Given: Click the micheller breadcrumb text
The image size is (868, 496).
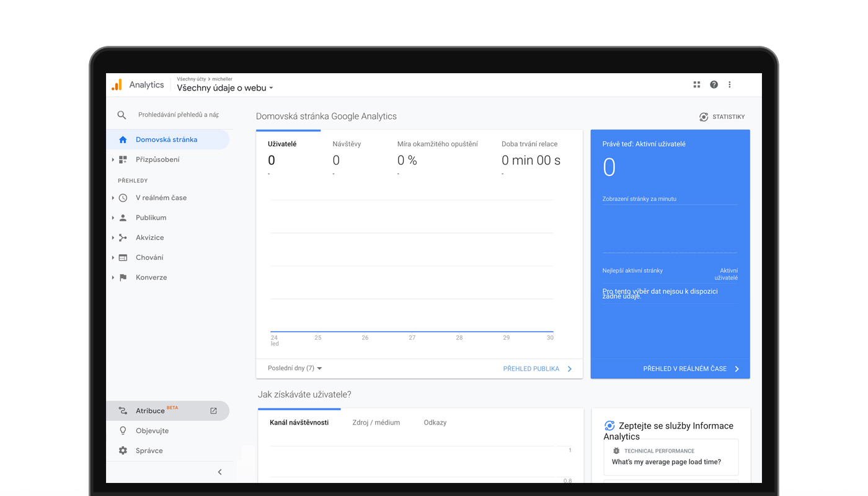Looking at the screenshot, I should point(222,79).
